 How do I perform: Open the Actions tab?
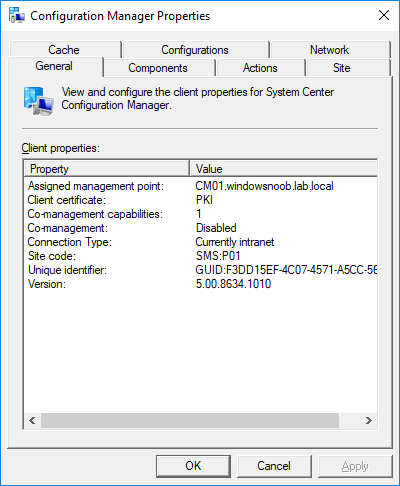pyautogui.click(x=260, y=68)
